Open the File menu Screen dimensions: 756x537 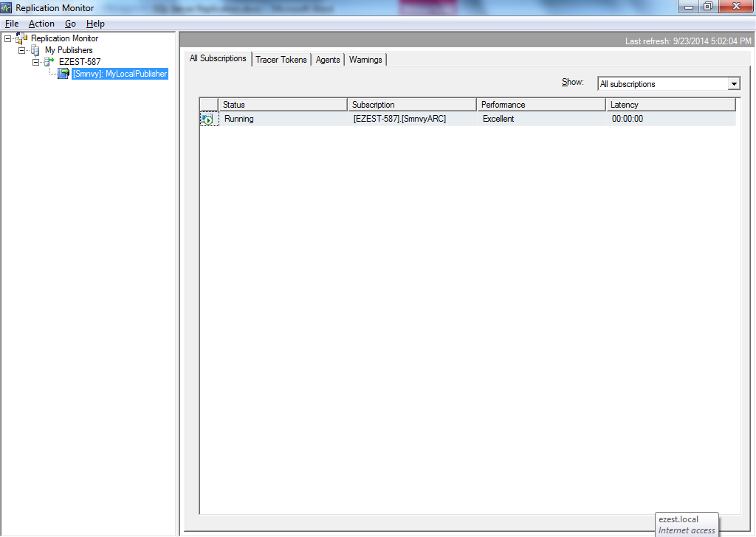(x=12, y=23)
